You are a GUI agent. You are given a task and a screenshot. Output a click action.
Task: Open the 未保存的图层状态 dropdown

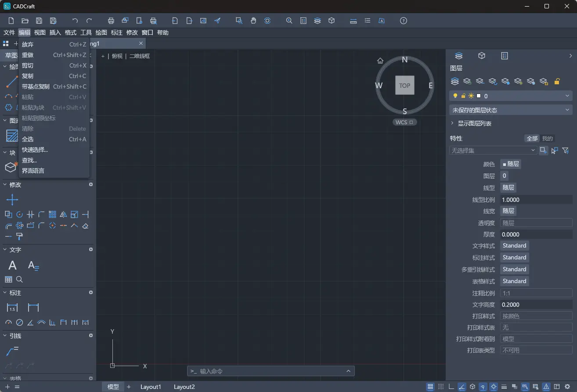click(x=511, y=110)
